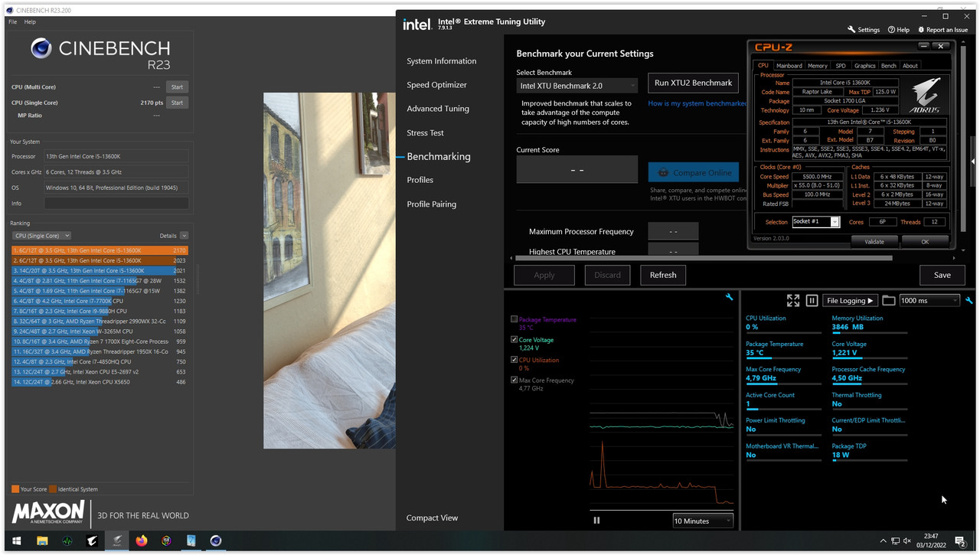Go to System Information in XTU
This screenshot has width=980, height=555.
point(441,61)
